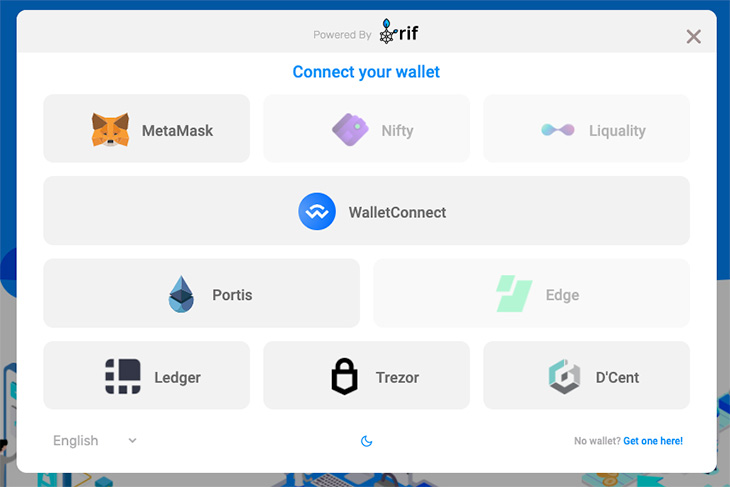Choose the Ledger logo icon
The width and height of the screenshot is (730, 487).
123,376
